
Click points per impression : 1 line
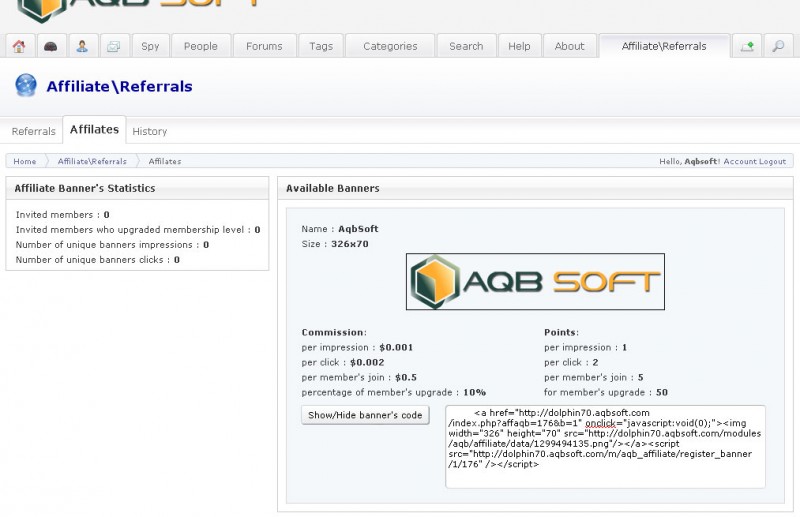(x=585, y=348)
